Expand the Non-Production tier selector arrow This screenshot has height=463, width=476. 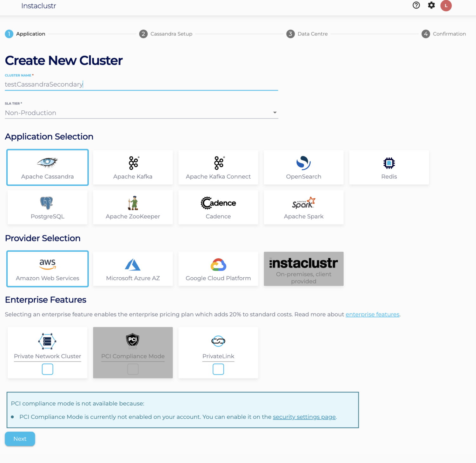pos(275,112)
